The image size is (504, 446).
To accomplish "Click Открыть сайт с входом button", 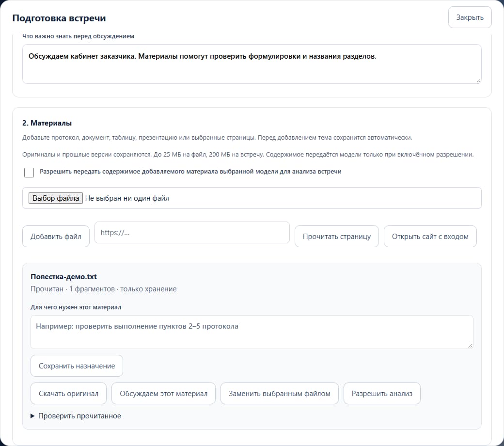I will click(x=430, y=237).
